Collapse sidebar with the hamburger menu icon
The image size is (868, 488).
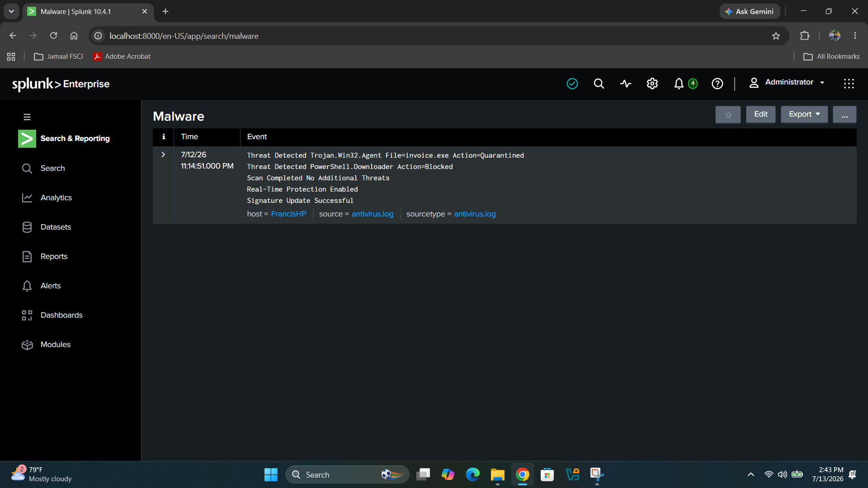(27, 117)
